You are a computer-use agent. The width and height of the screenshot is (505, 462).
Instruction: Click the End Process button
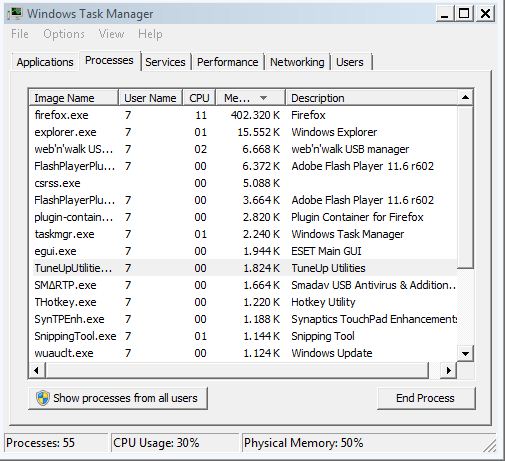[x=426, y=398]
